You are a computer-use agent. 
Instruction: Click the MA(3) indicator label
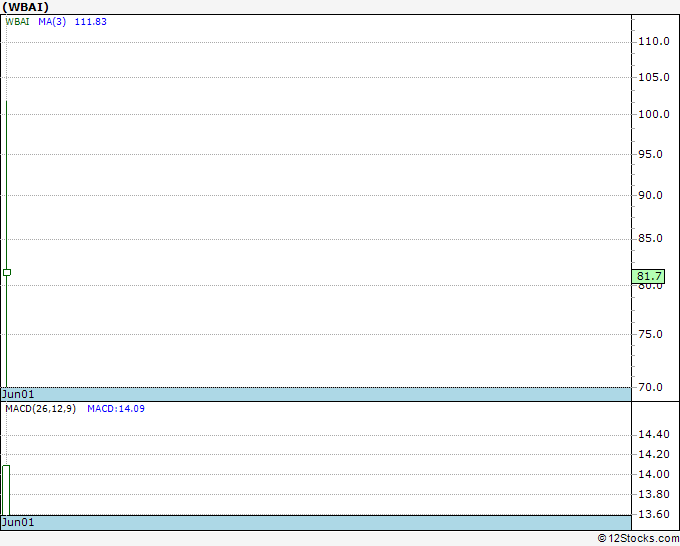tap(52, 22)
